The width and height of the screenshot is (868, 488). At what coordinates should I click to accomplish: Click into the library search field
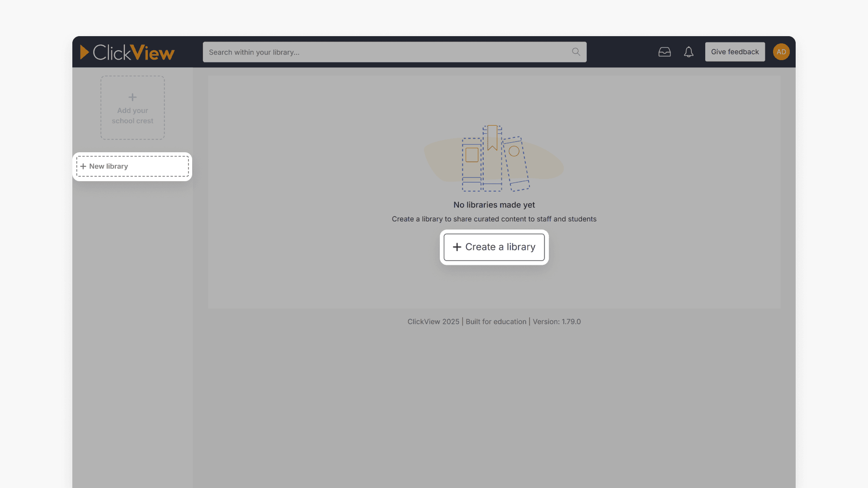[394, 52]
